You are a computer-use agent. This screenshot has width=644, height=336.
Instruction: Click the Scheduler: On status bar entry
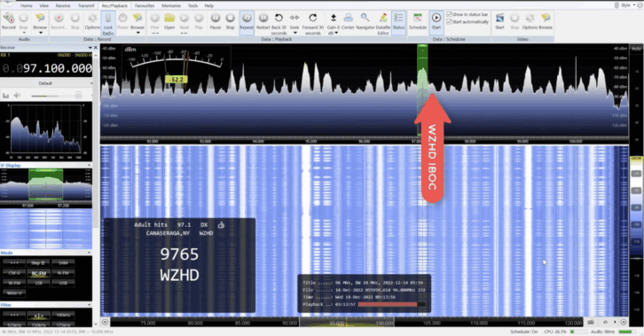523,332
